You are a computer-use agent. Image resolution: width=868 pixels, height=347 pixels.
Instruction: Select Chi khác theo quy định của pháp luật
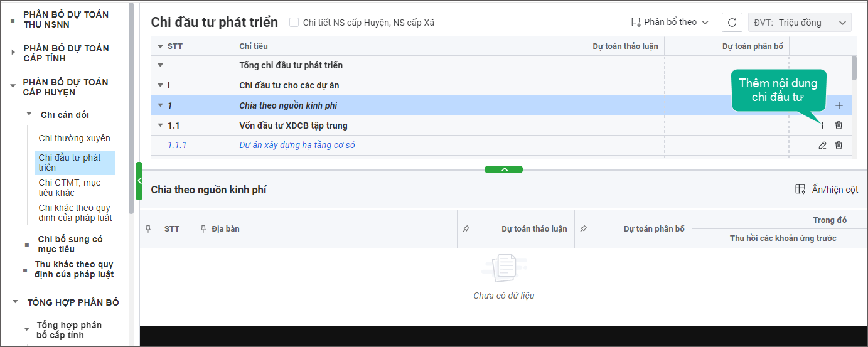point(75,213)
